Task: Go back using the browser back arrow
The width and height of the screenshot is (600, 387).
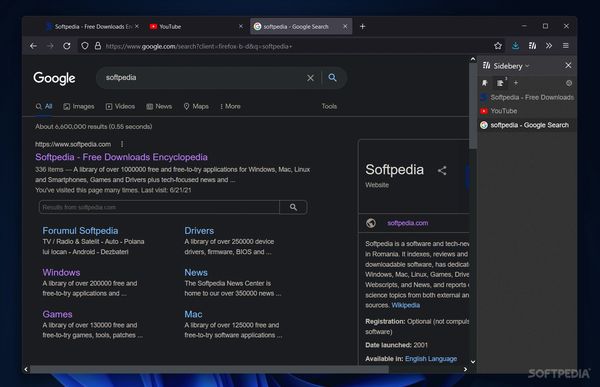Action: click(x=33, y=46)
